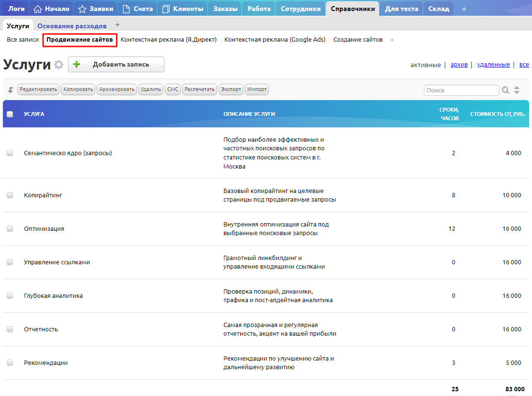Click plus icon after Создание сайтов filter

pos(392,40)
